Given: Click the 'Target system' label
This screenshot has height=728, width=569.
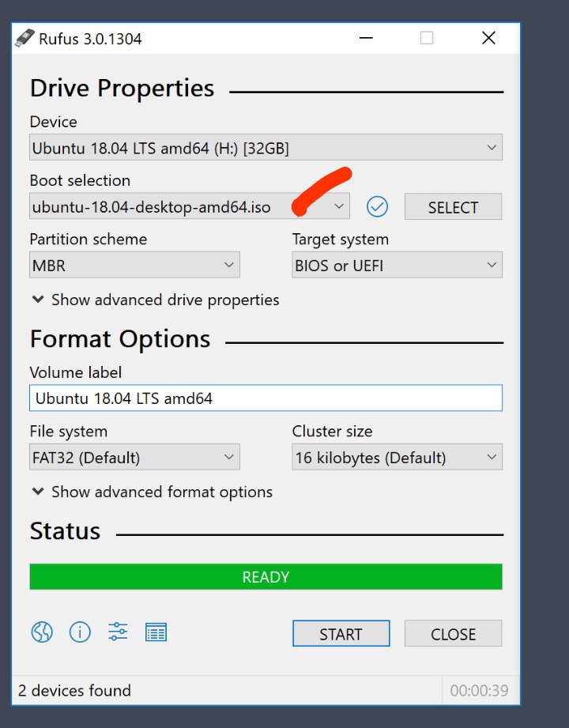Looking at the screenshot, I should pos(341,240).
